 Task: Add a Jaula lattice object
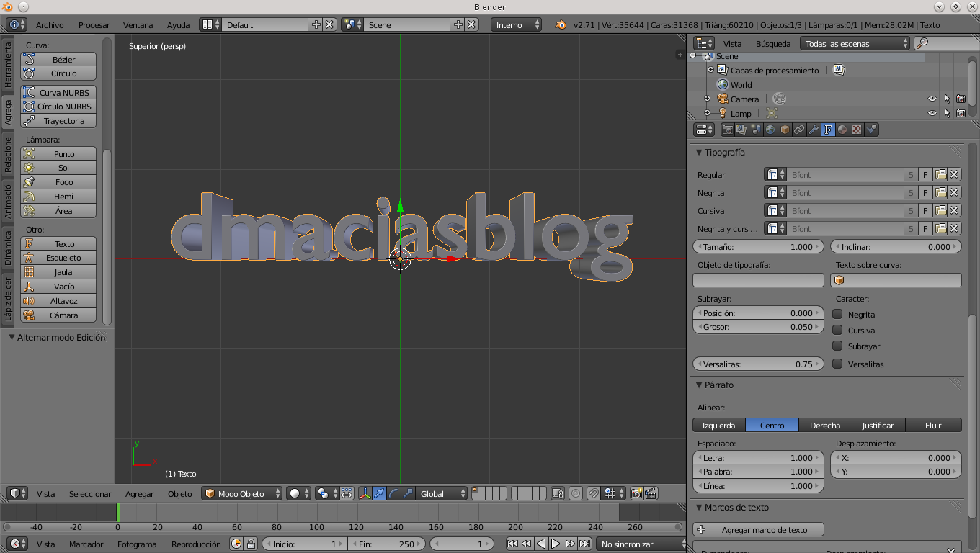tap(58, 272)
